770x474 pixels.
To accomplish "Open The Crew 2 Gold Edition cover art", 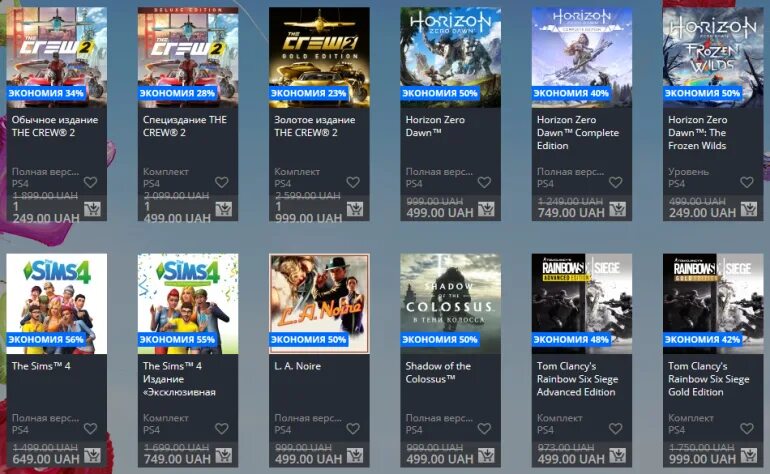I will point(319,57).
